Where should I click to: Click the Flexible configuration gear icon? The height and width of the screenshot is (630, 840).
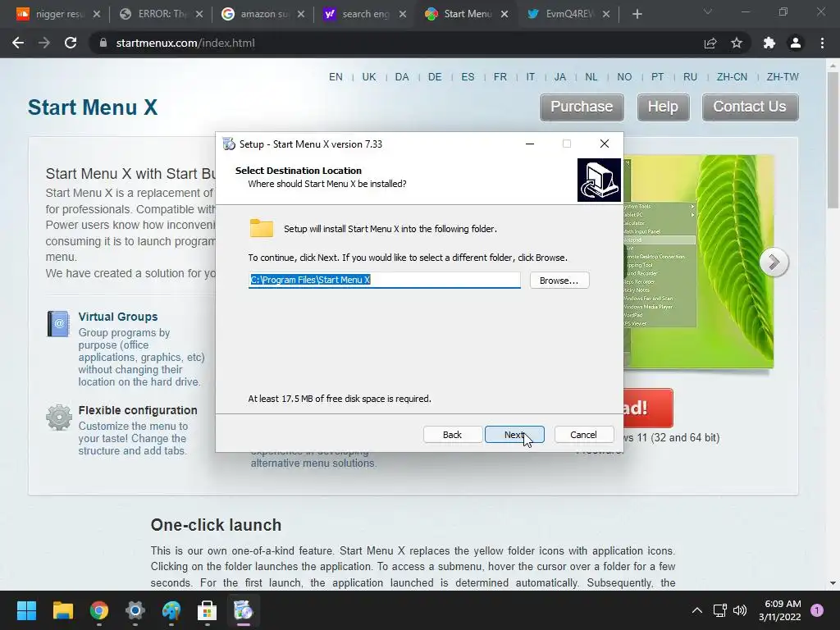[x=59, y=418]
